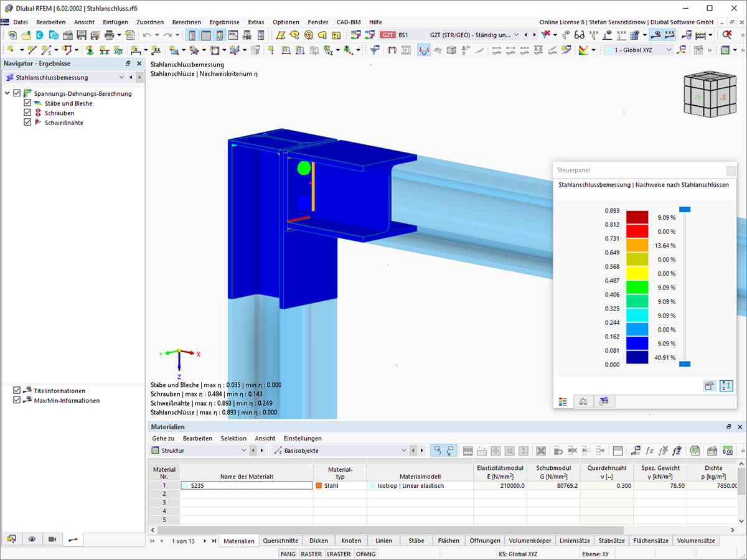Viewport: 747px width, 560px height.
Task: Open the 1 - Global XYZ coordinate dropdown
Action: point(669,50)
